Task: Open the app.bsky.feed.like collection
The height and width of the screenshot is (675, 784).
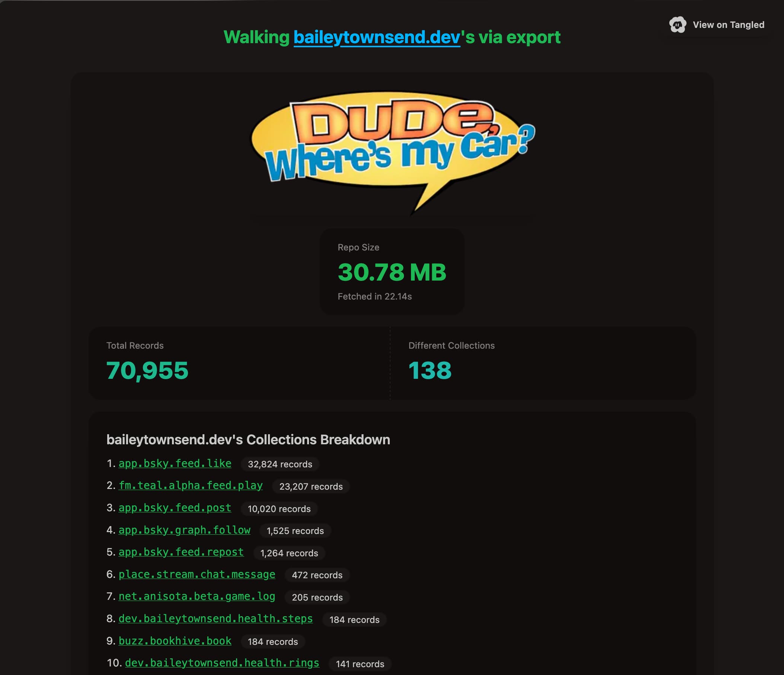Action: (175, 463)
